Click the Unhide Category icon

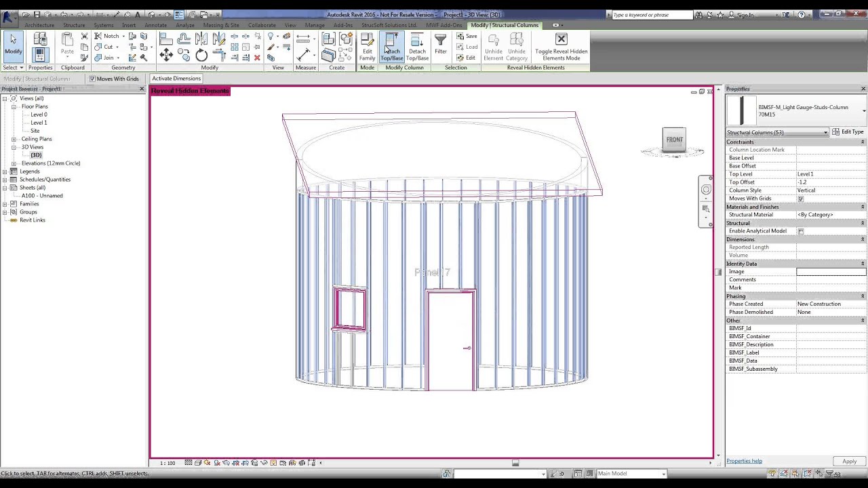point(517,47)
